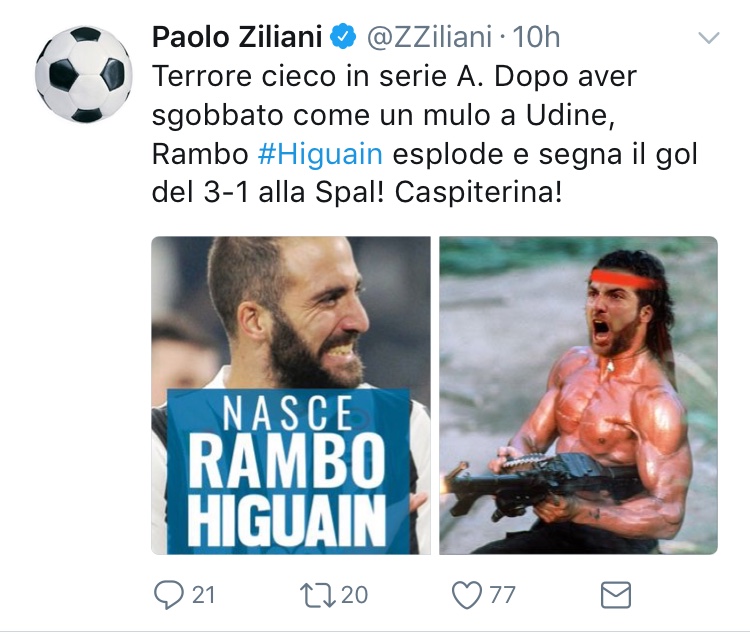Image resolution: width=750 pixels, height=636 pixels.
Task: Click the blue verified badge
Action: [344, 37]
